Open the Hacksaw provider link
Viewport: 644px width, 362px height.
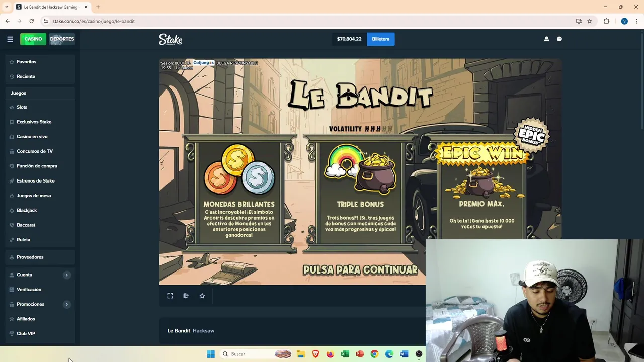[x=203, y=331]
